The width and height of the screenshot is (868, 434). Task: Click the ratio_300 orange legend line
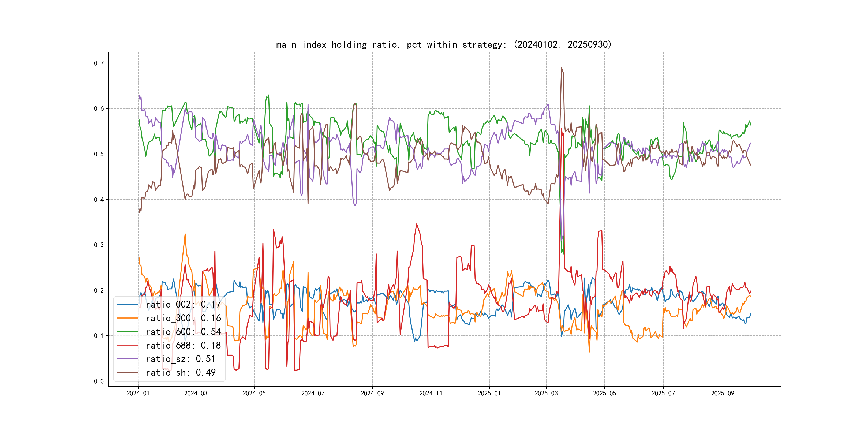pyautogui.click(x=127, y=318)
